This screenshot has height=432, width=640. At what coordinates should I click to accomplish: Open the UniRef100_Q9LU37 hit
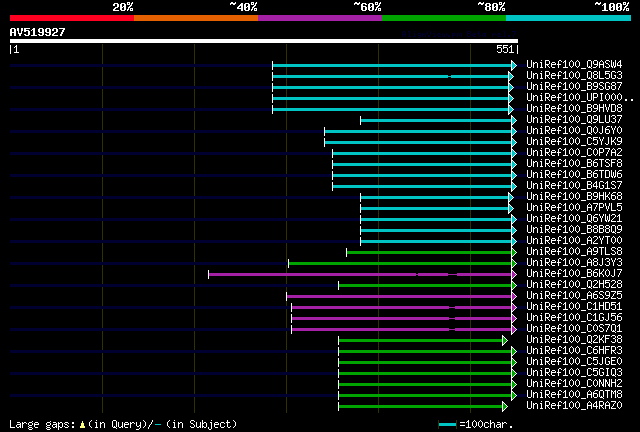574,120
